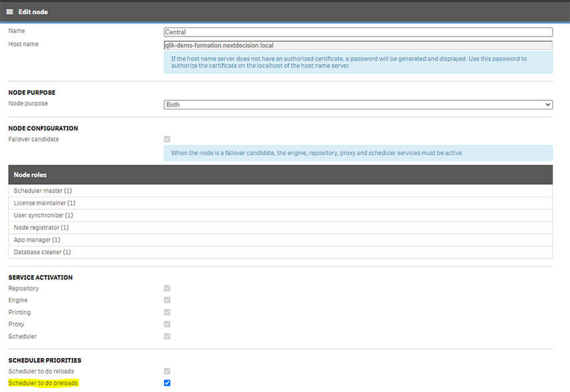Uncheck Scheduler to do preloads checkbox

pos(167,383)
